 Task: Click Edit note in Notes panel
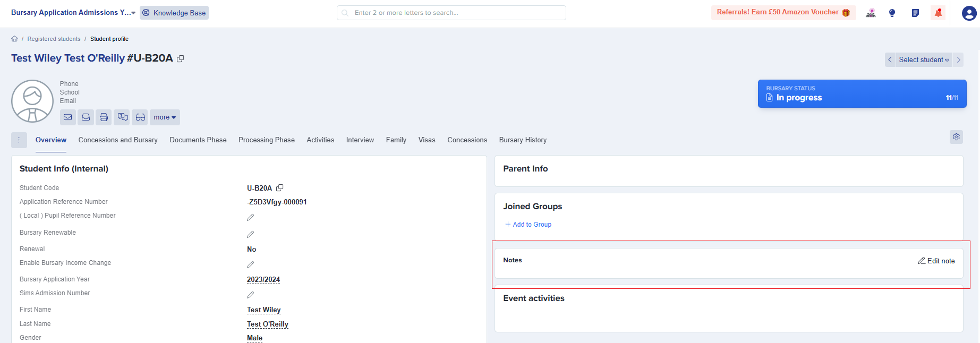tap(936, 261)
